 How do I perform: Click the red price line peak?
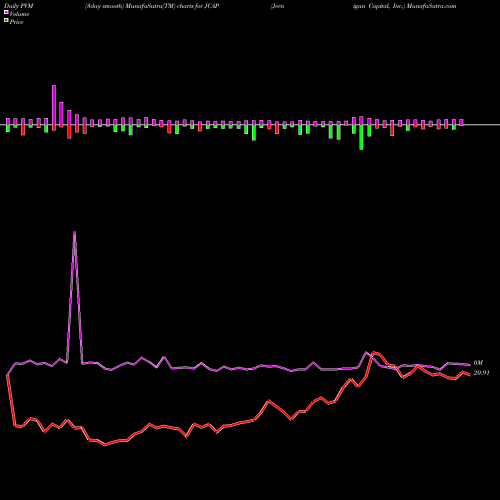point(374,352)
